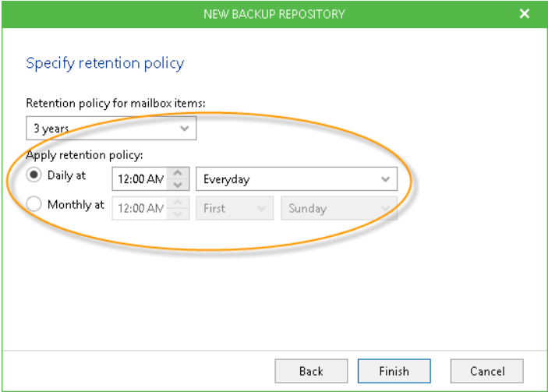Viewport: 548px width, 392px height.
Task: Click the Back button
Action: click(x=311, y=371)
